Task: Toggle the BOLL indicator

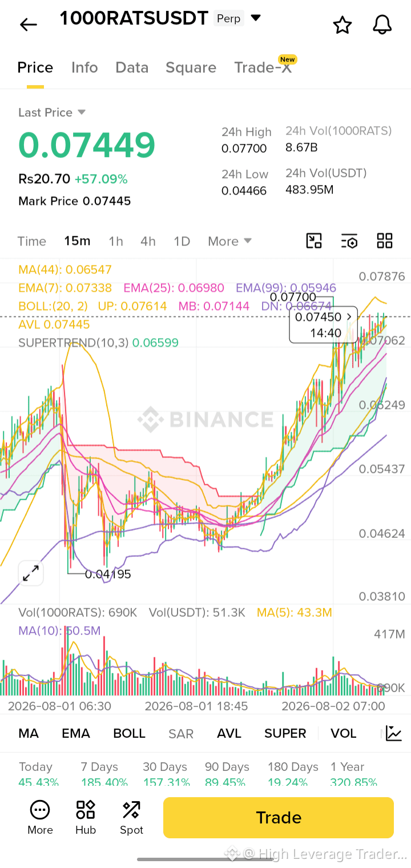Action: click(129, 733)
